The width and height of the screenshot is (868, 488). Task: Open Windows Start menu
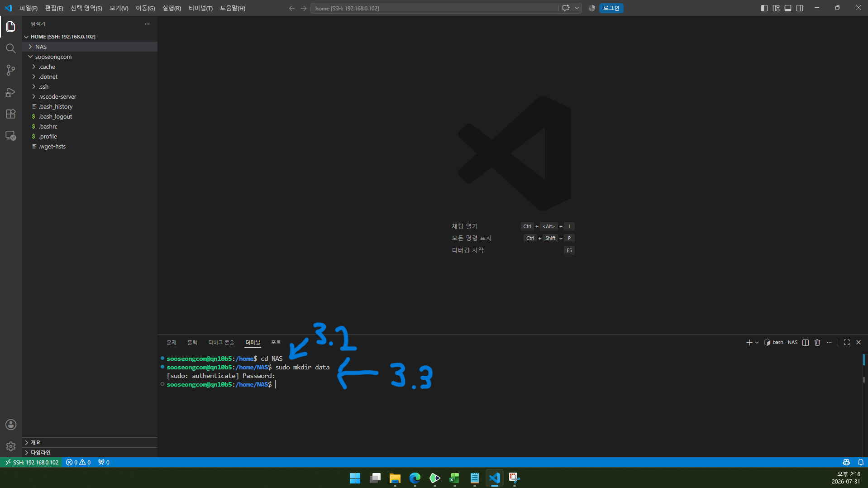point(355,478)
